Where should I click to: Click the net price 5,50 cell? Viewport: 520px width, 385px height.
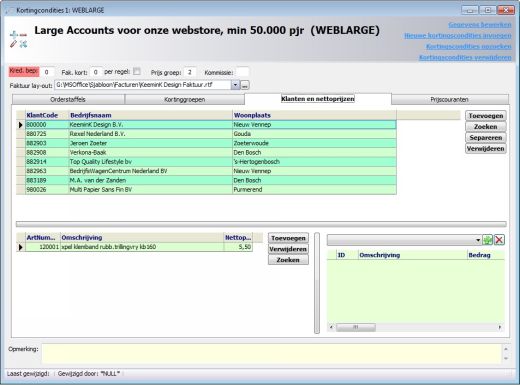(238, 247)
